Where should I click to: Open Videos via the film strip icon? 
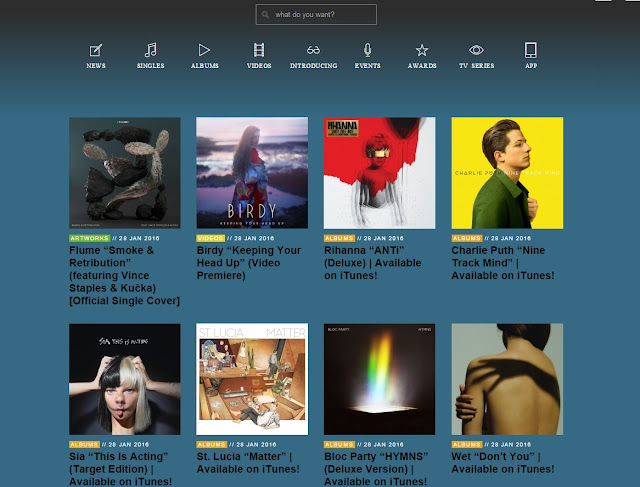pos(259,50)
